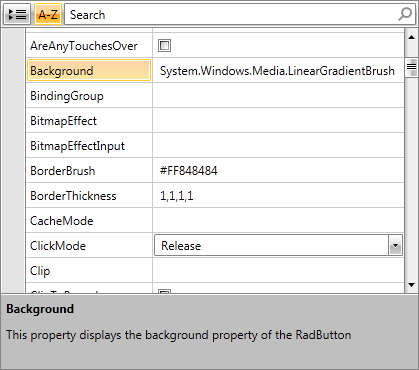
Task: Toggle the A-Z alphabetical sort button
Action: tap(48, 14)
